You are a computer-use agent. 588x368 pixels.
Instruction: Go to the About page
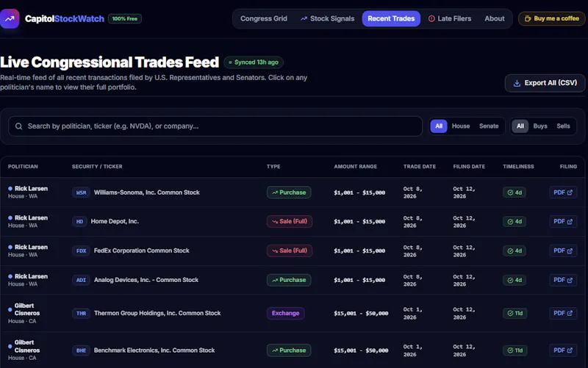click(494, 18)
